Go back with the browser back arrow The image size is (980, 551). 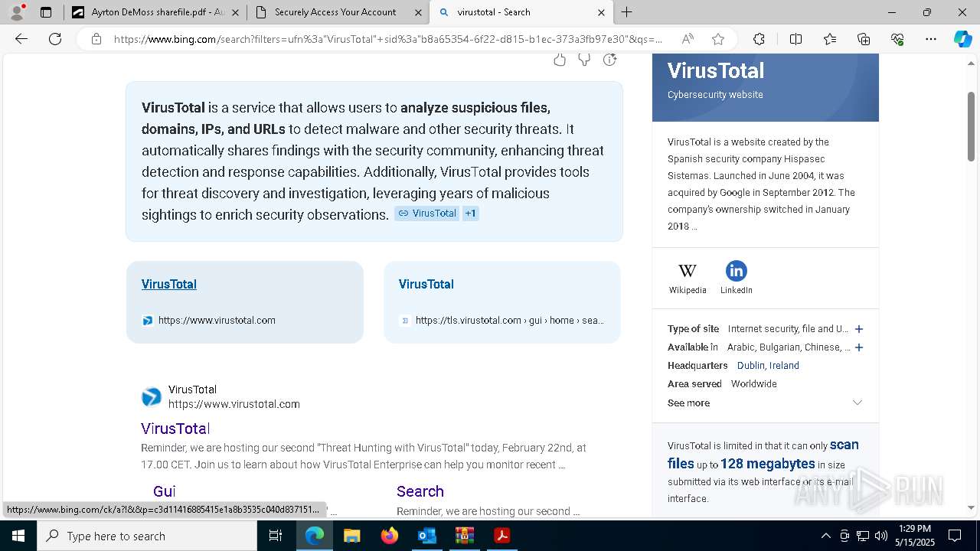click(x=21, y=39)
